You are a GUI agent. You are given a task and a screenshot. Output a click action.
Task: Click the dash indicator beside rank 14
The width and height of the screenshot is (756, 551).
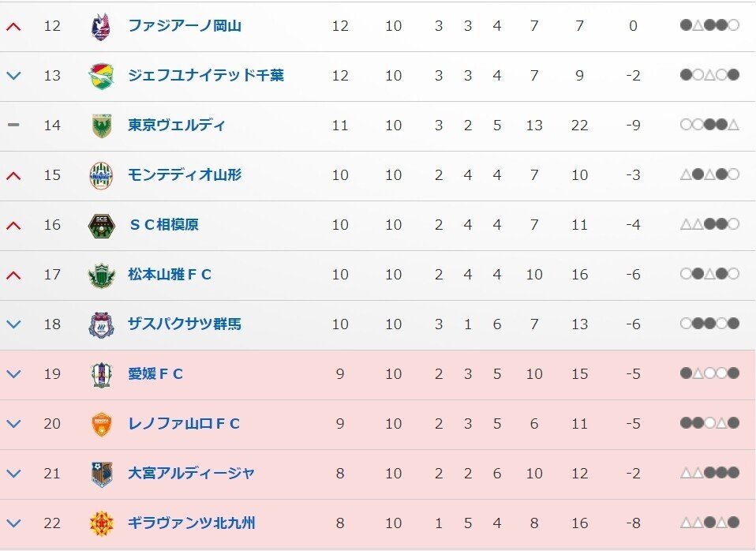(13, 126)
